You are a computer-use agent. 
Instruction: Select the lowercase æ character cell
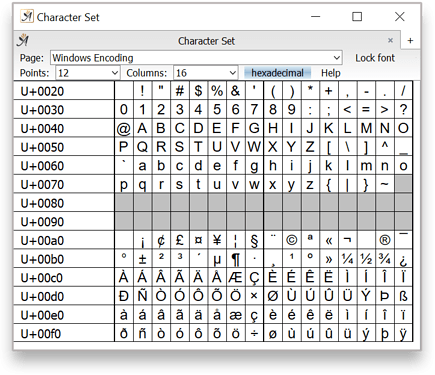coord(236,315)
